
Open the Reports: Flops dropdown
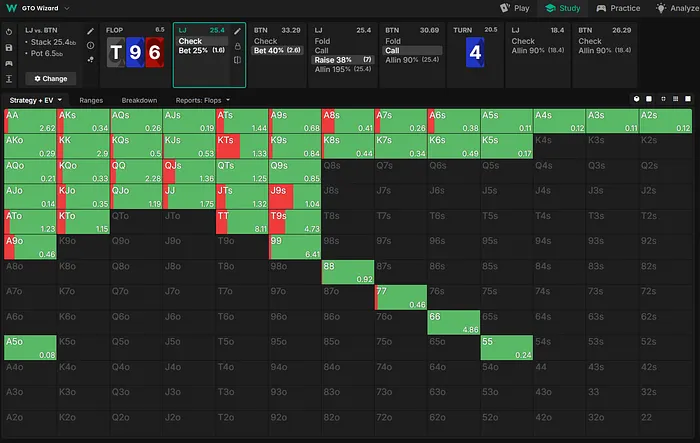204,100
